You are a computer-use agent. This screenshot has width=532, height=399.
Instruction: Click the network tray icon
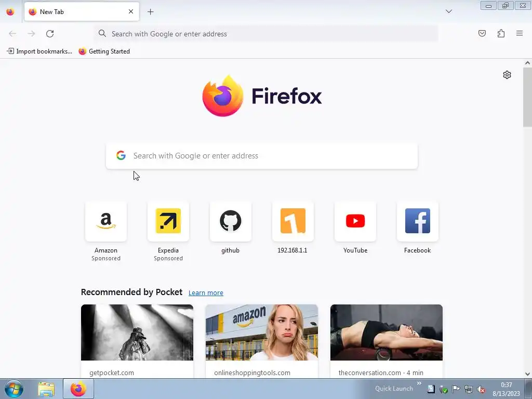tap(468, 389)
